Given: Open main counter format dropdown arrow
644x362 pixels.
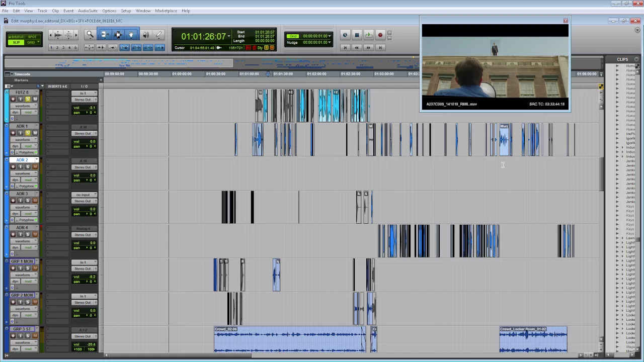Looking at the screenshot, I should [x=229, y=37].
